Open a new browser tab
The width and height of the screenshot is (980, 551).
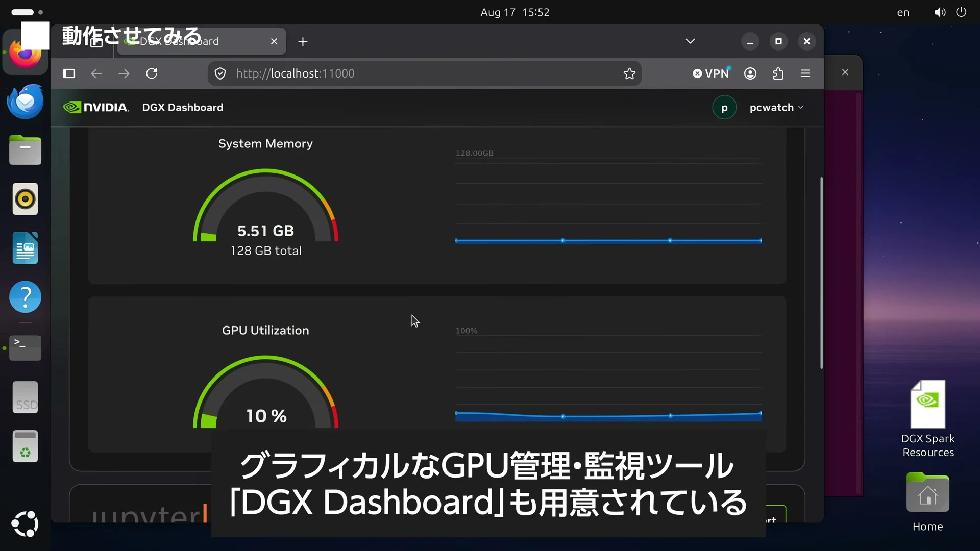coord(303,42)
